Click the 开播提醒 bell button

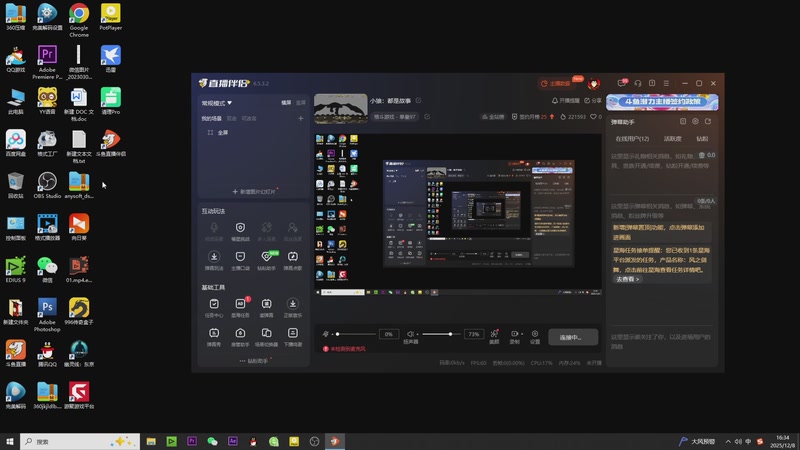pyautogui.click(x=566, y=101)
